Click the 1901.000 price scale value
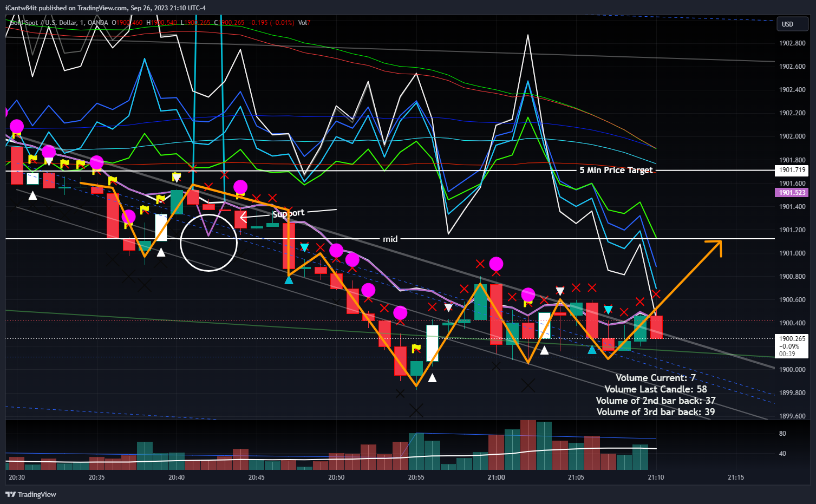This screenshot has width=816, height=504. (x=792, y=253)
